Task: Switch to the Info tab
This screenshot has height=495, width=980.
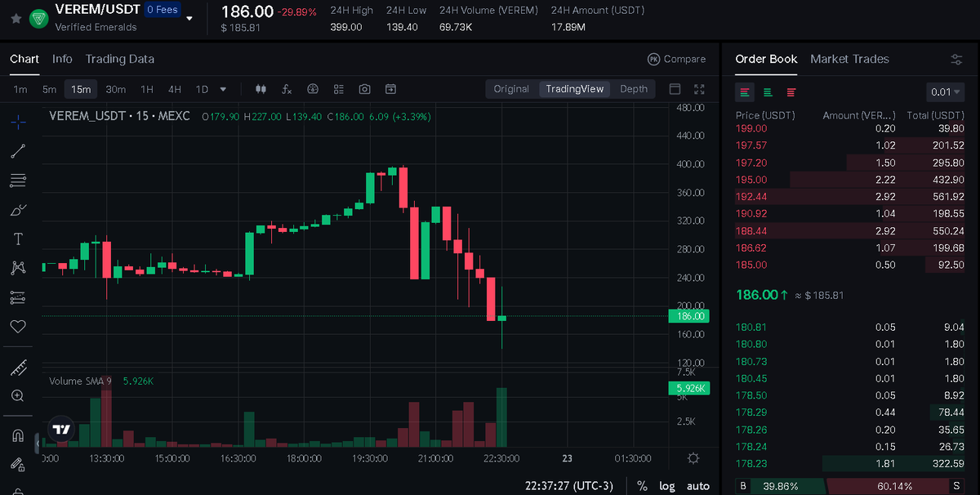Action: pyautogui.click(x=62, y=59)
